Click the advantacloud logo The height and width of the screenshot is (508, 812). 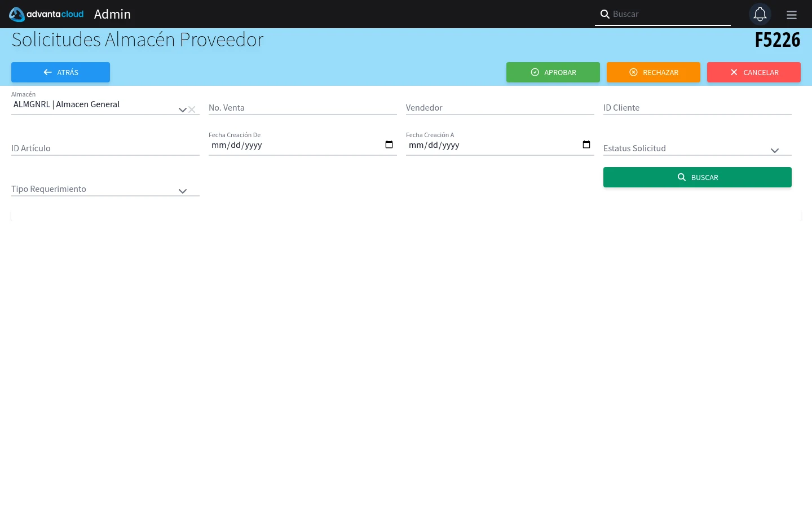[x=46, y=14]
